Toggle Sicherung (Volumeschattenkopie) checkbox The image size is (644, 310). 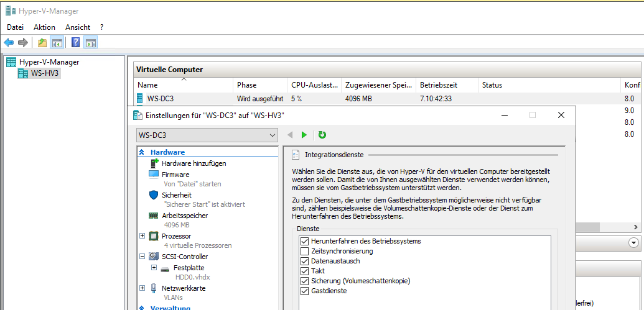pos(304,281)
